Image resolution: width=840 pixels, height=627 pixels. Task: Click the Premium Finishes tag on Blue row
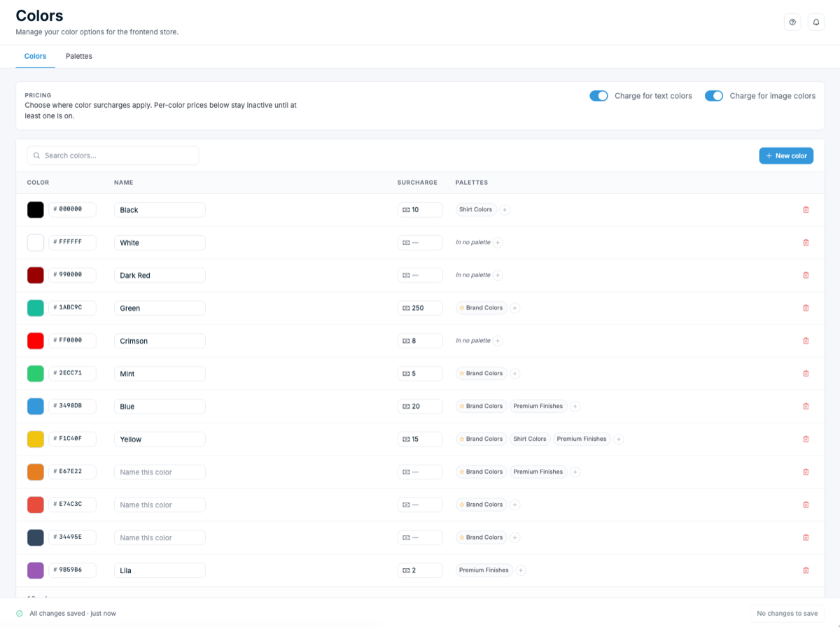tap(538, 406)
